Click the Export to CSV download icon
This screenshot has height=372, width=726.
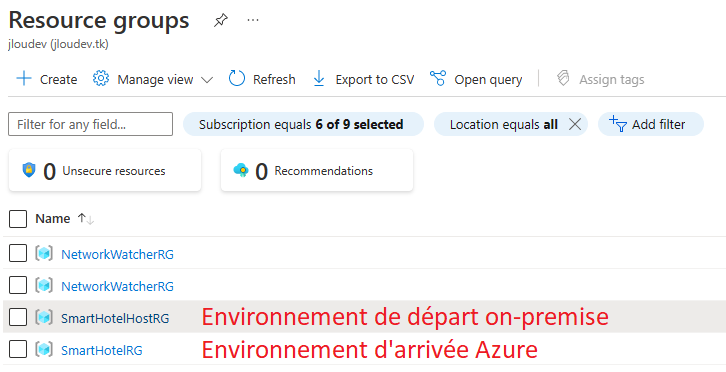[319, 79]
